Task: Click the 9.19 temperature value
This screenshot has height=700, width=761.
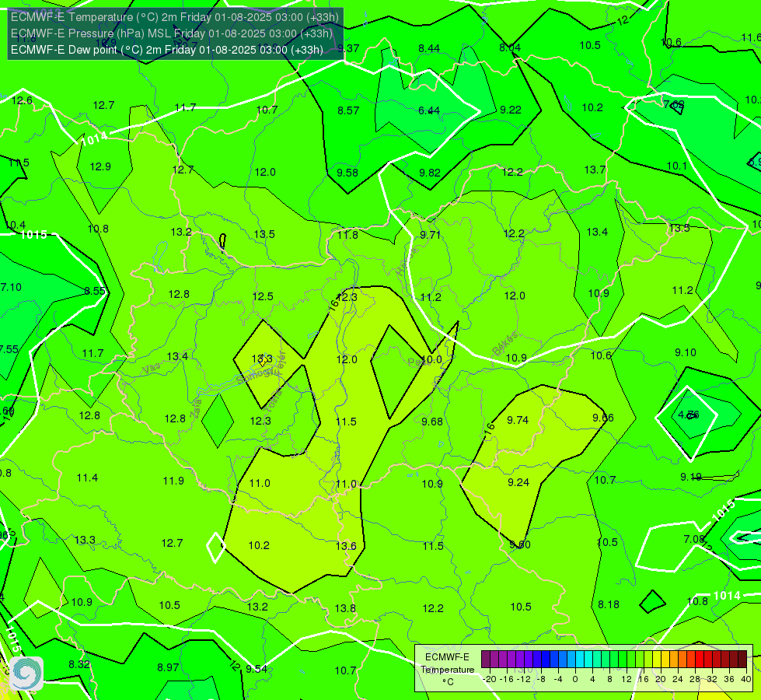Action: 690,477
